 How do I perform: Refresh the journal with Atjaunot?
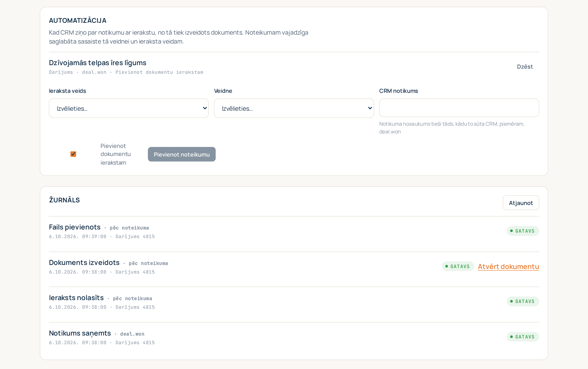click(521, 203)
